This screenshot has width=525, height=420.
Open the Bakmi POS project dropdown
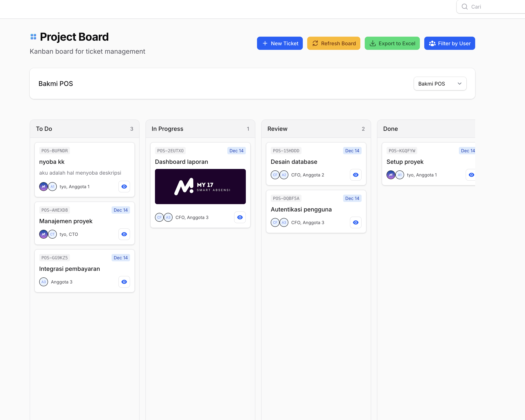coord(440,84)
